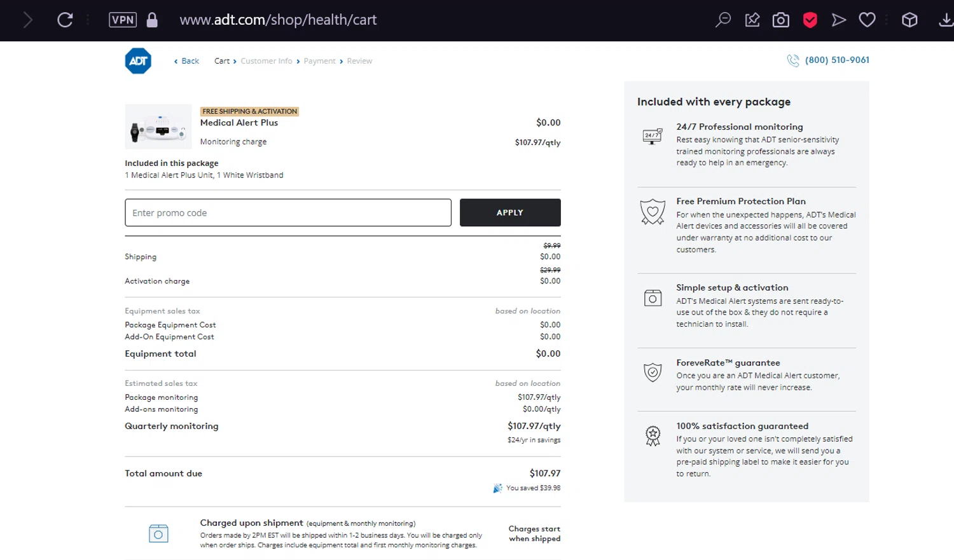954x560 pixels.
Task: Select the Customer Info breadcrumb step
Action: [266, 61]
